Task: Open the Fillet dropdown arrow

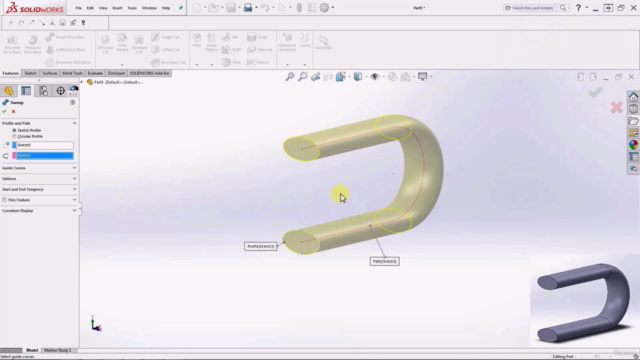Action: coord(197,64)
